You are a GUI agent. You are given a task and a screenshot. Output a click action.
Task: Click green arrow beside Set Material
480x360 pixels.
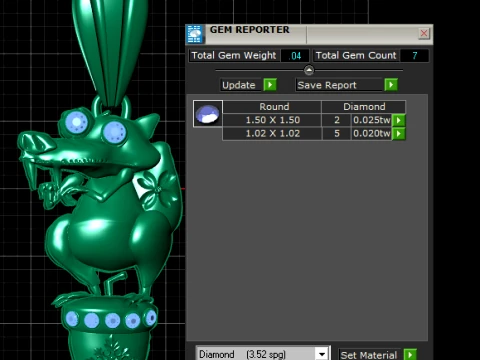(410, 354)
